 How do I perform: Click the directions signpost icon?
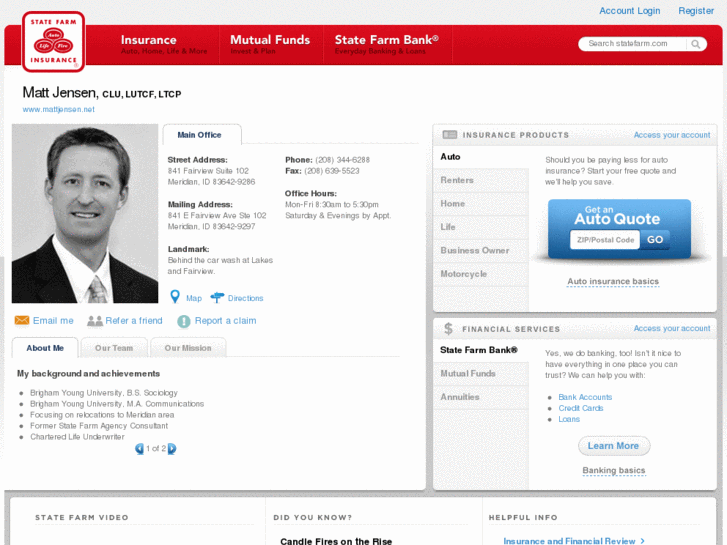[217, 297]
